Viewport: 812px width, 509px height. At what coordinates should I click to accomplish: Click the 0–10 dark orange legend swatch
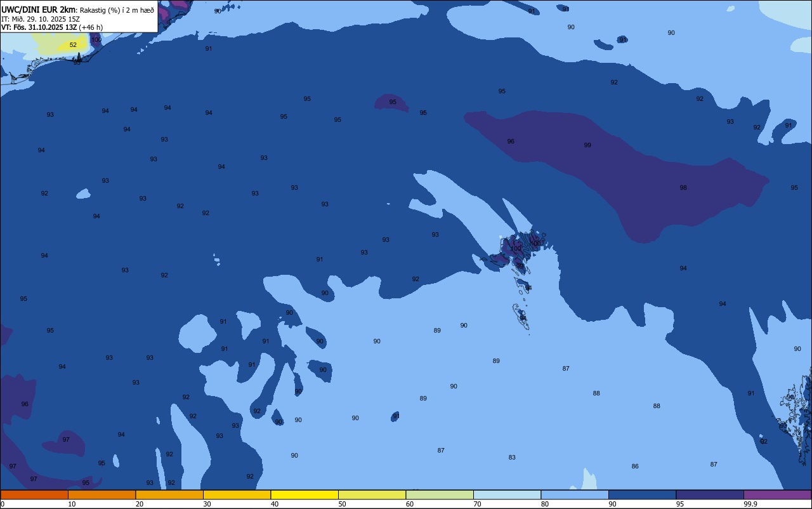[34, 494]
